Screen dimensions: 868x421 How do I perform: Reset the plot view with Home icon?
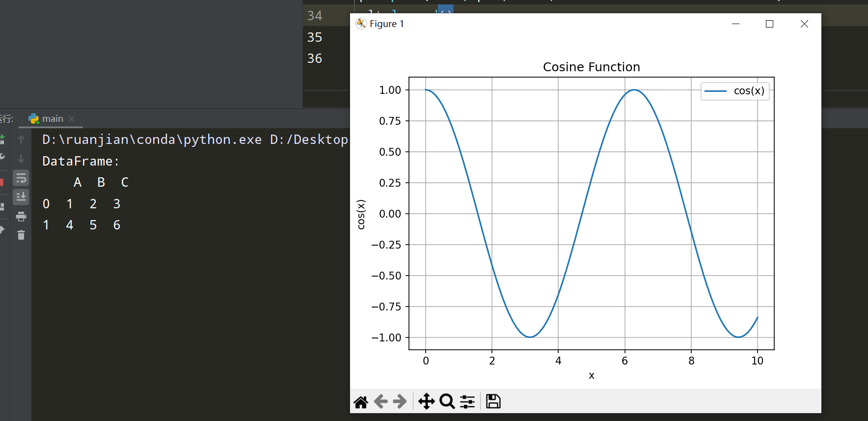pos(361,402)
